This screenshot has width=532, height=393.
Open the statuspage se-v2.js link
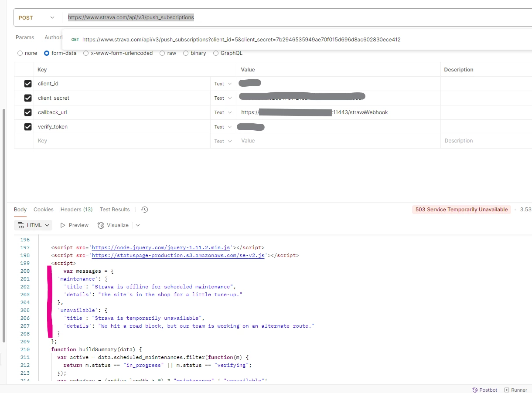178,255
